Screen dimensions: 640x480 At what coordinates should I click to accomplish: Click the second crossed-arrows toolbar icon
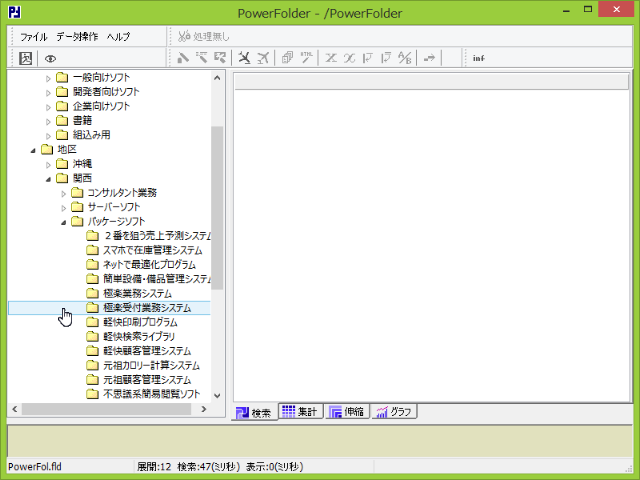tap(349, 58)
